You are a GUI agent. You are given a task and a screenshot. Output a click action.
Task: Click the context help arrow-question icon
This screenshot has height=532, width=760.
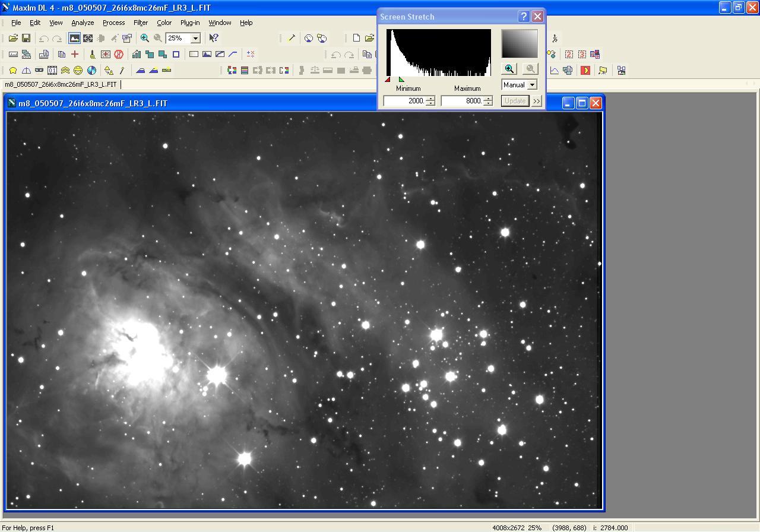click(214, 38)
